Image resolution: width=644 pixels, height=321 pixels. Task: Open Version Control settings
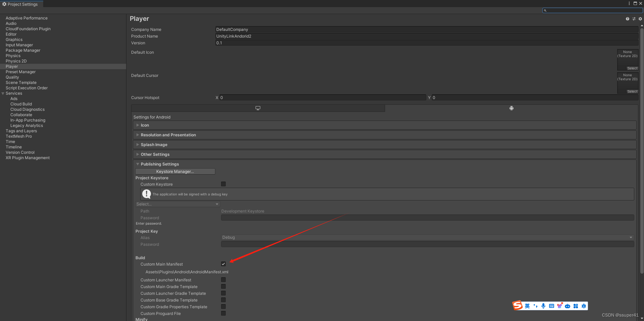pos(20,152)
